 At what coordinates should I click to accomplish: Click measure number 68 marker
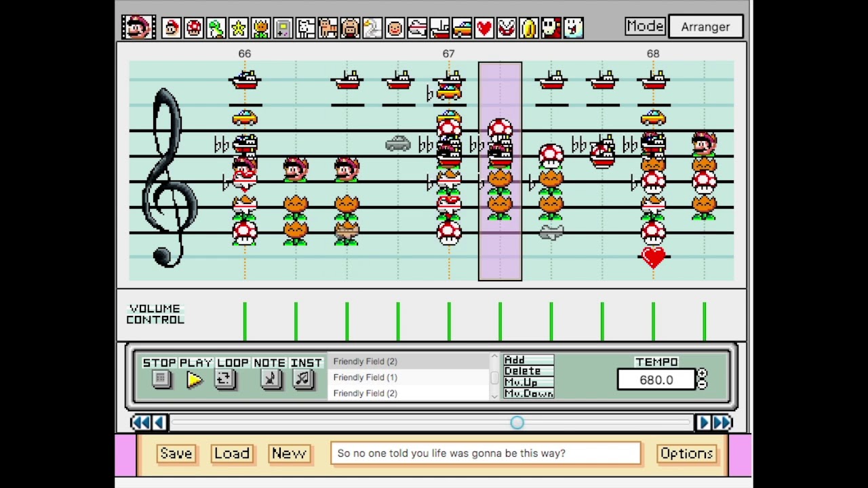coord(653,54)
